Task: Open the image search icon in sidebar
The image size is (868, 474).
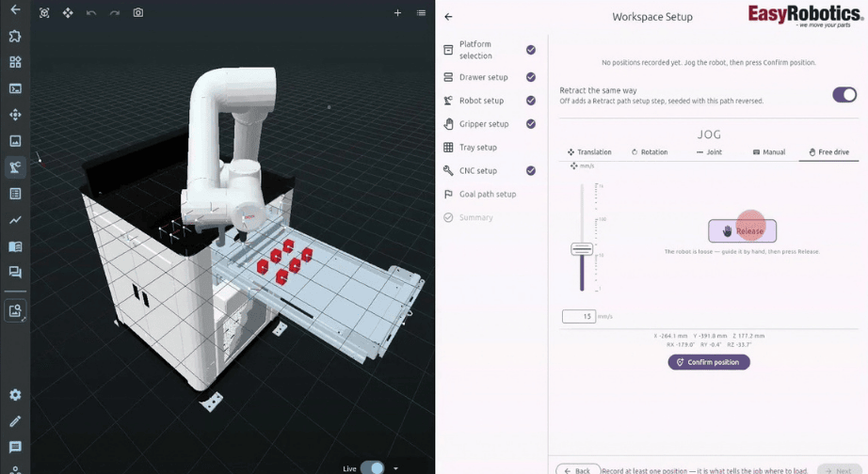Action: (15, 311)
